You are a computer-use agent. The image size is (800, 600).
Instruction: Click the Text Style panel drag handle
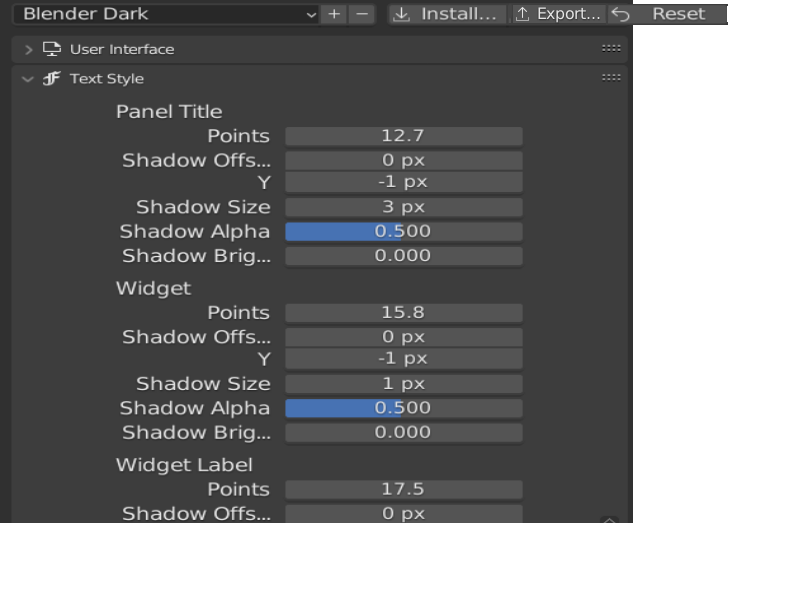pyautogui.click(x=611, y=78)
